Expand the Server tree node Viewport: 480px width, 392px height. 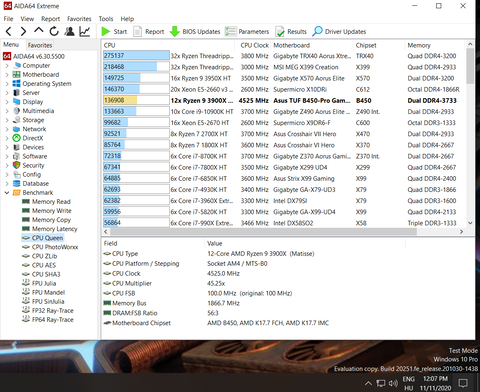[7, 93]
